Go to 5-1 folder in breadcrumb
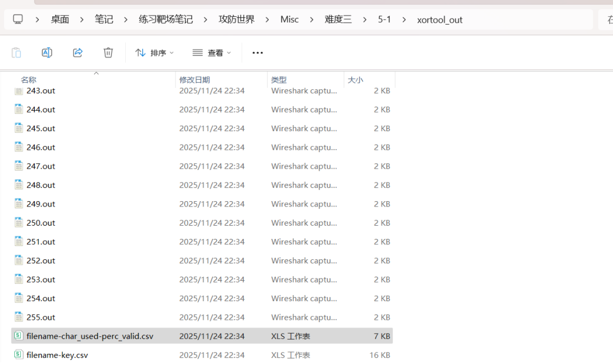Viewport: 613px width, 364px height. [384, 20]
